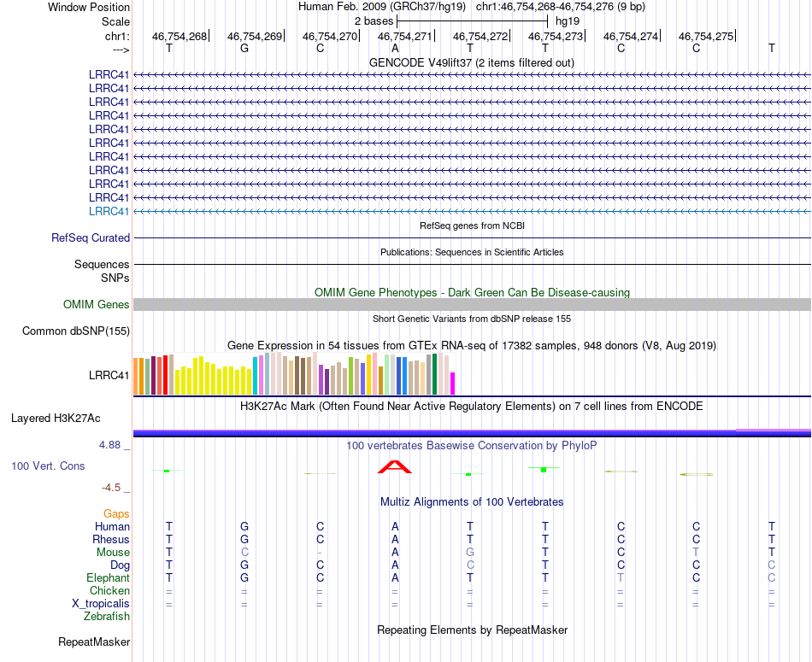812x662 pixels.
Task: Open GENCODE V49lift37 track title
Action: [472, 62]
